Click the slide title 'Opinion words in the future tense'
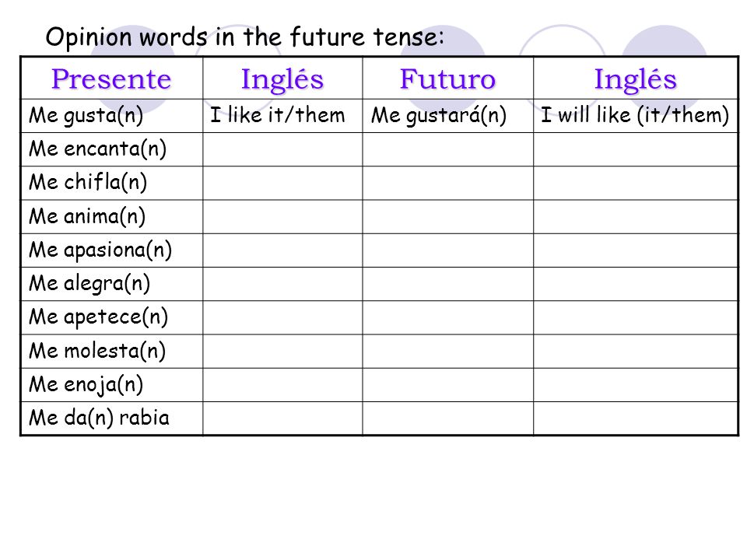Image resolution: width=747 pixels, height=560 pixels. [x=245, y=37]
